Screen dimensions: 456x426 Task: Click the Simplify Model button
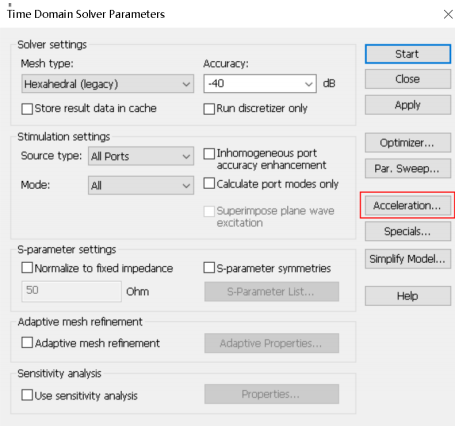click(408, 259)
